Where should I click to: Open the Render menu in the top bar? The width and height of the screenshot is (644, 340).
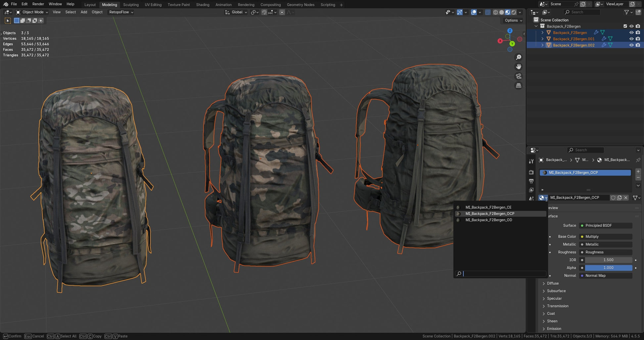pos(38,4)
